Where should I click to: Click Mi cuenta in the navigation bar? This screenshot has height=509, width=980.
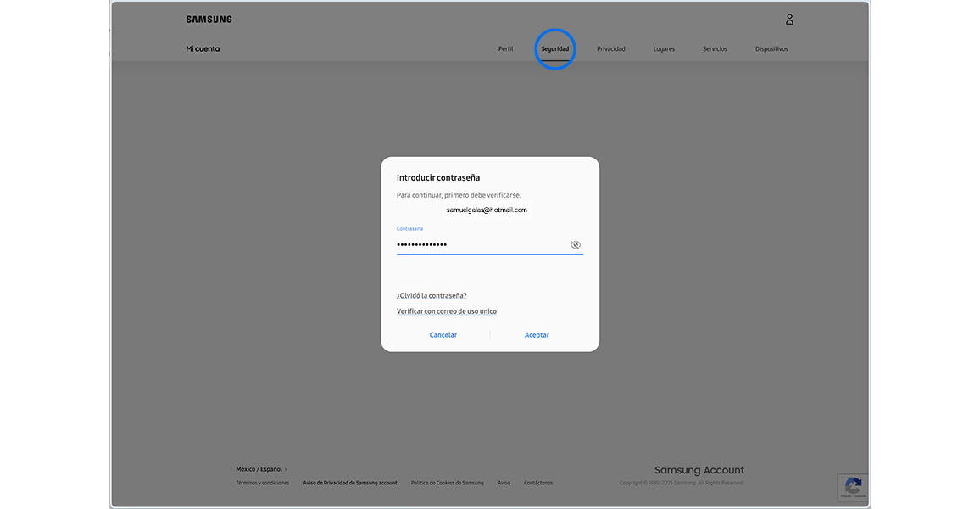coord(203,48)
